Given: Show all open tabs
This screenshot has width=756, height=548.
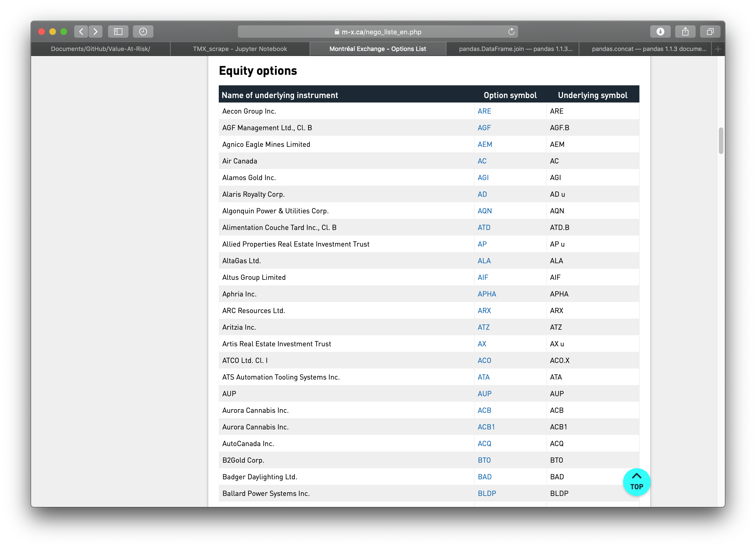Looking at the screenshot, I should pos(710,31).
